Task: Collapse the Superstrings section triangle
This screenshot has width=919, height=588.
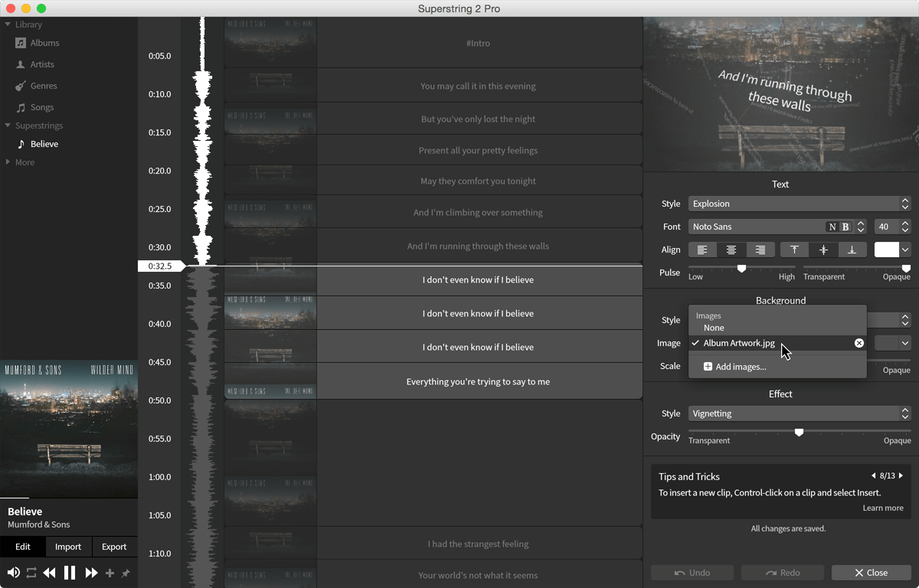Action: click(8, 126)
